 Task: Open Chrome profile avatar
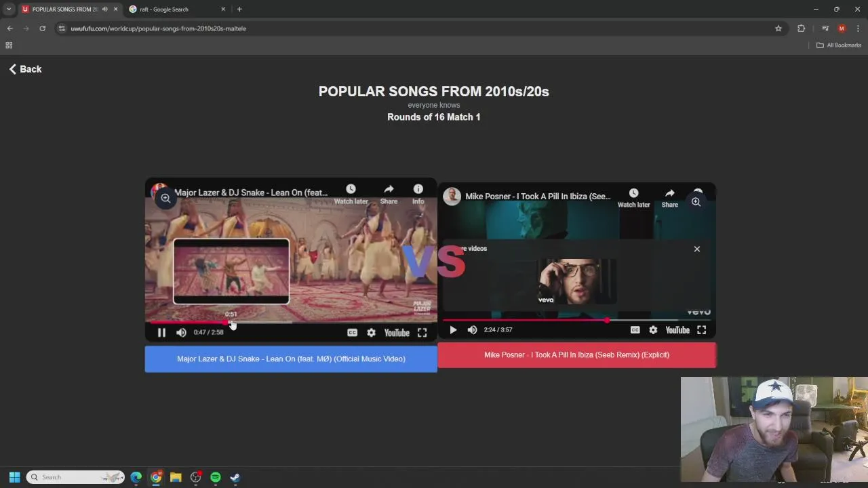[x=842, y=28]
